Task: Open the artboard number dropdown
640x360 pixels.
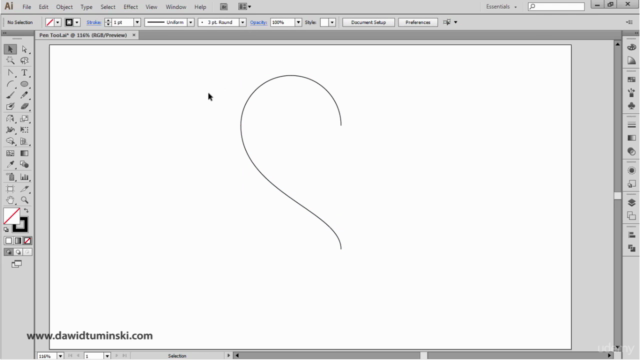Action: [107, 356]
